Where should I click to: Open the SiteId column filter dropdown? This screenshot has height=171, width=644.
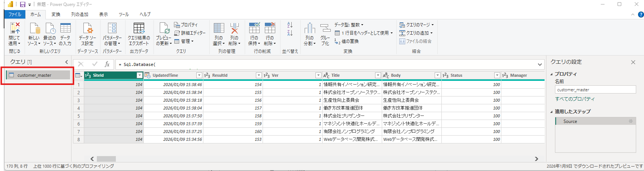[x=140, y=75]
